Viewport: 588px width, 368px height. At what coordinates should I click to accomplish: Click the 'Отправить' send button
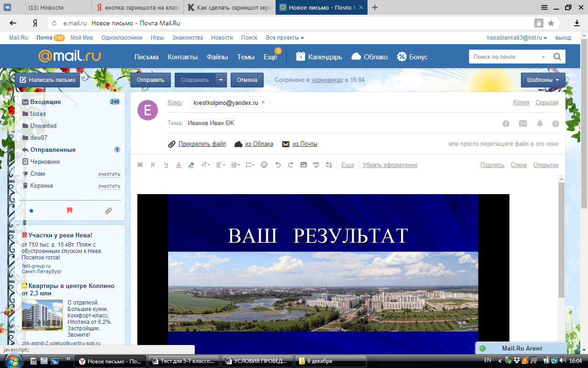[x=151, y=80]
